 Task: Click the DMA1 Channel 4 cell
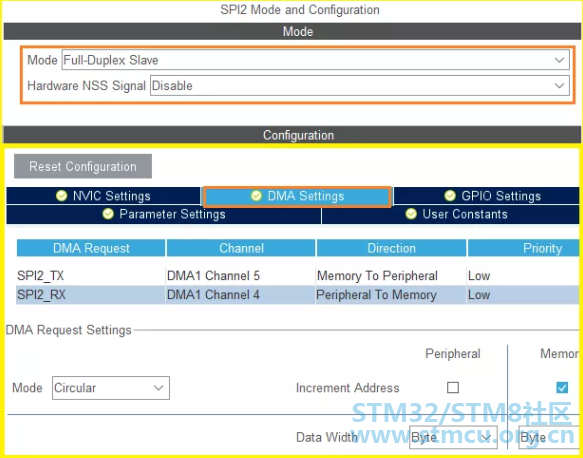241,295
